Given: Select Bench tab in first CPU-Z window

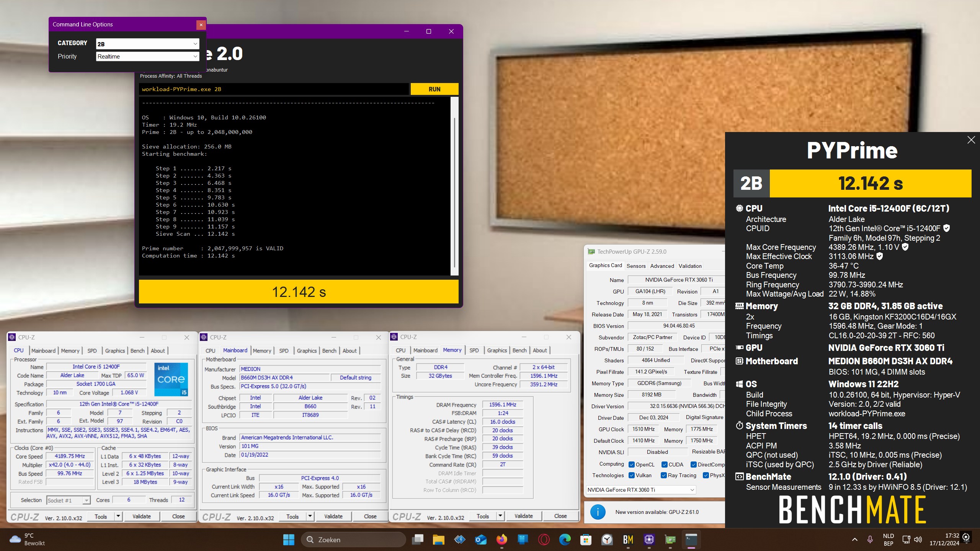Looking at the screenshot, I should coord(137,350).
